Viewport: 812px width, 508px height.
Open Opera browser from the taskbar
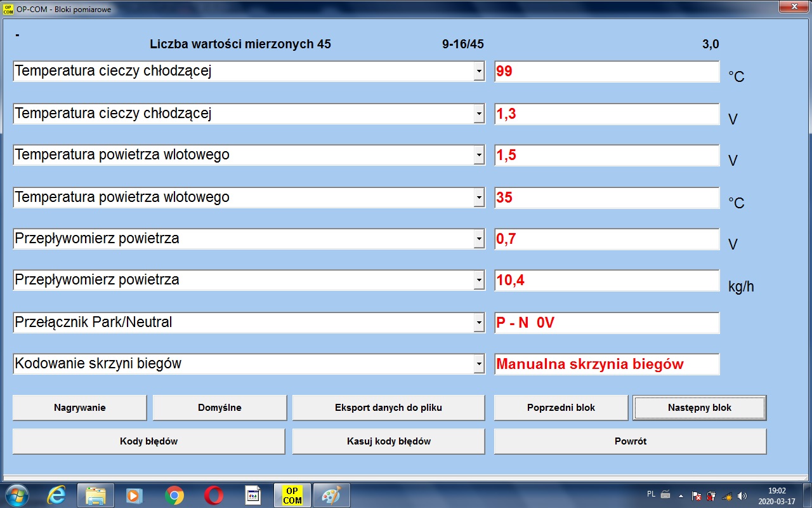214,495
